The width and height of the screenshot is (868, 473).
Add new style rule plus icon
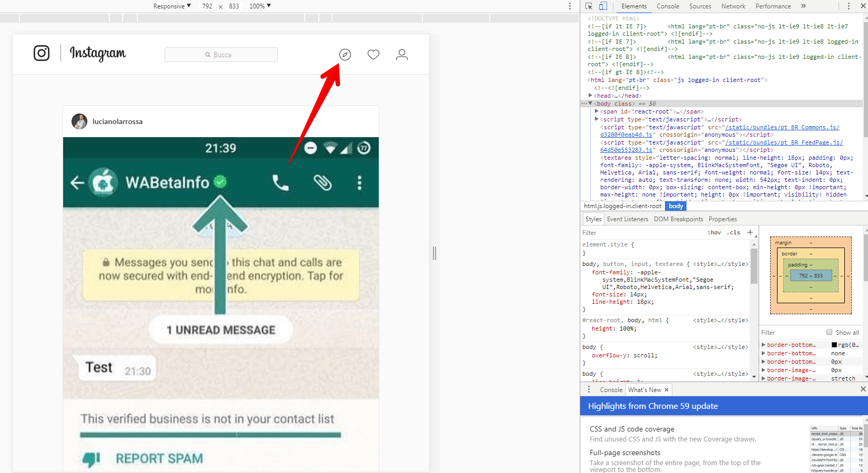tap(750, 232)
